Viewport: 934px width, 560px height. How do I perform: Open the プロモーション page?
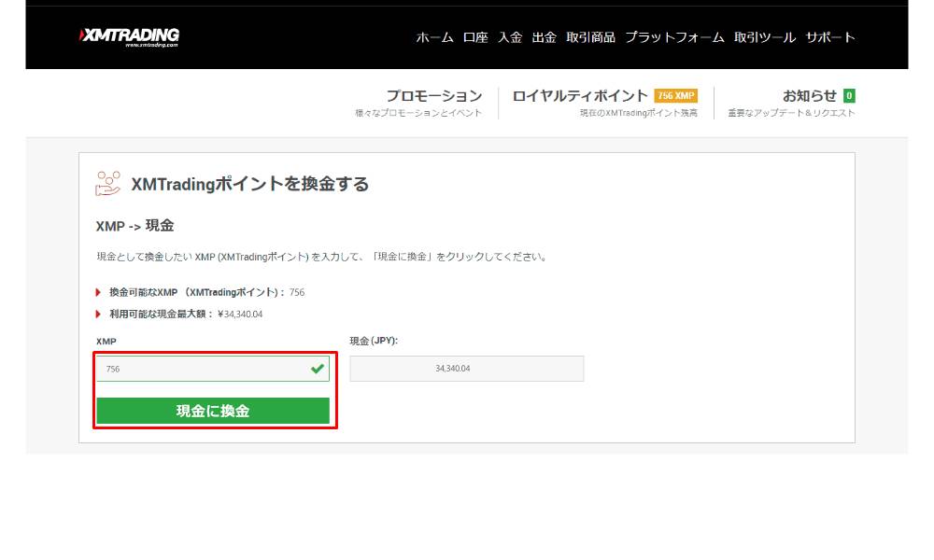pos(435,95)
